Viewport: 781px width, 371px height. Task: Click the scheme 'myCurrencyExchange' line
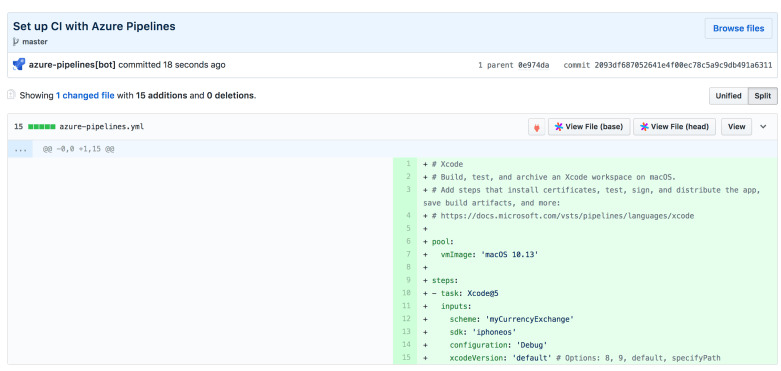click(x=597, y=319)
